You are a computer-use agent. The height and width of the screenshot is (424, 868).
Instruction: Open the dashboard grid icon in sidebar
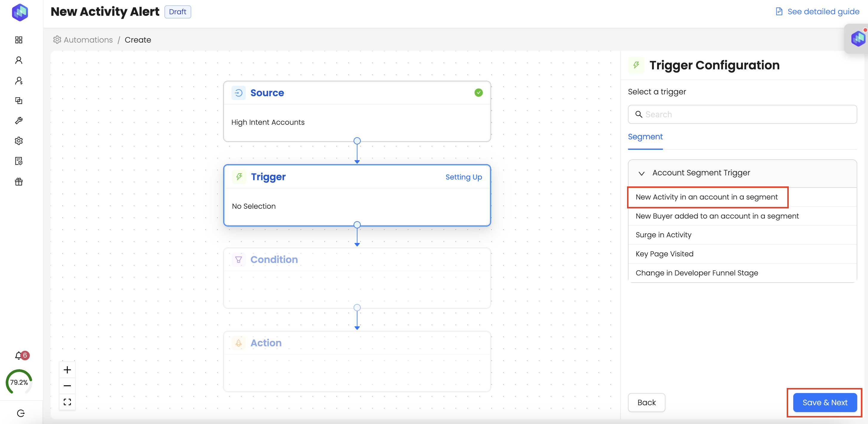coord(19,40)
